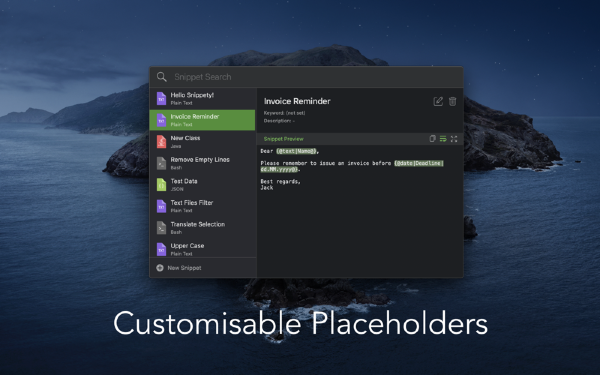Choose the Test Data JSON snippet
The width and height of the screenshot is (600, 375).
202,185
